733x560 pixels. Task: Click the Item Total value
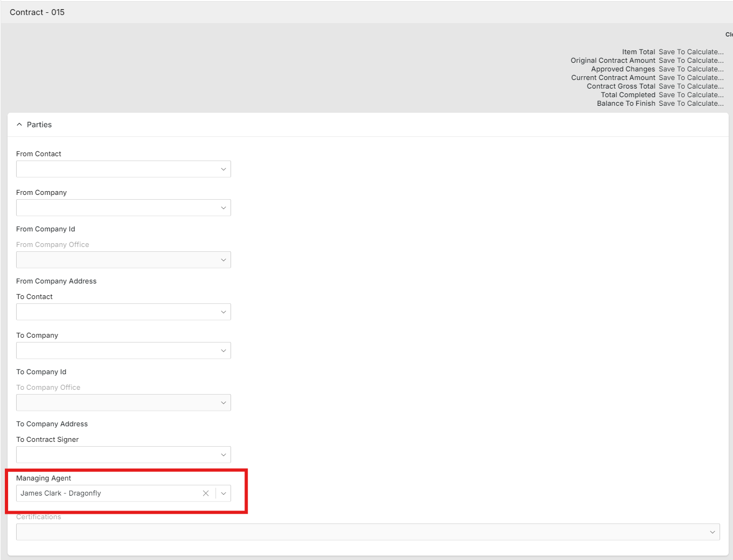[x=691, y=52]
